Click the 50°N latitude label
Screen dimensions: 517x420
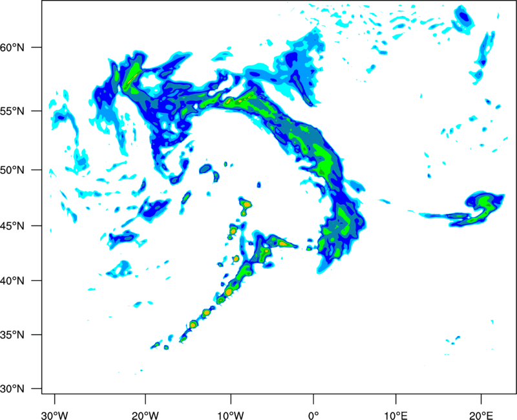(12, 170)
